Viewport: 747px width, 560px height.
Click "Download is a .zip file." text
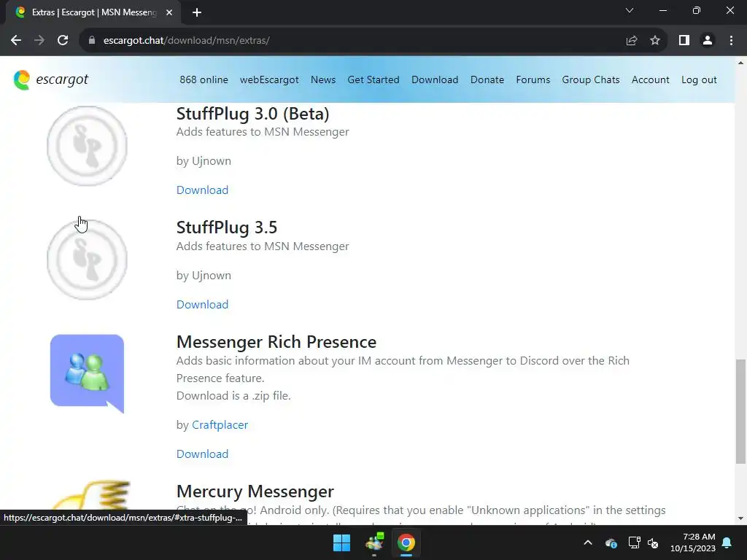coord(233,396)
